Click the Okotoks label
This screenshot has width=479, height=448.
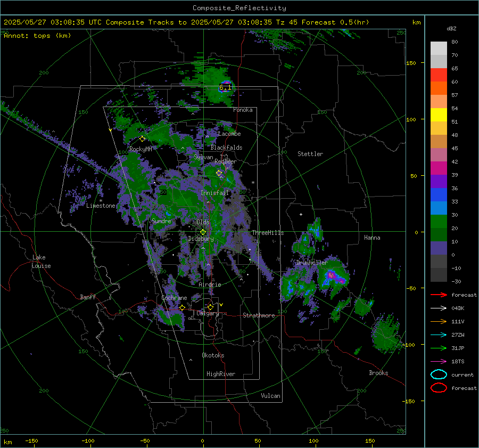coord(213,355)
